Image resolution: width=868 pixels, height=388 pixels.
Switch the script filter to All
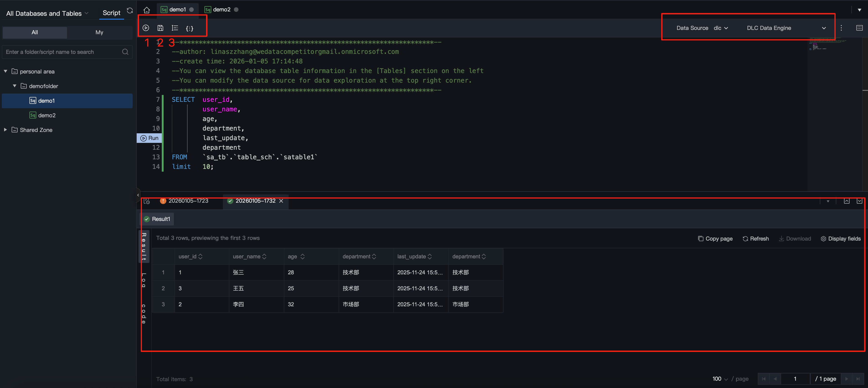coord(35,32)
